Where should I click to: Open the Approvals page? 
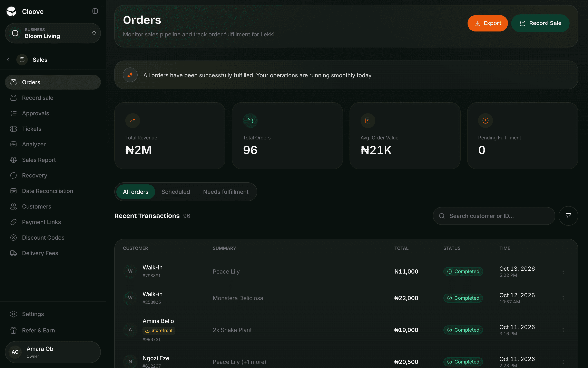(53, 113)
